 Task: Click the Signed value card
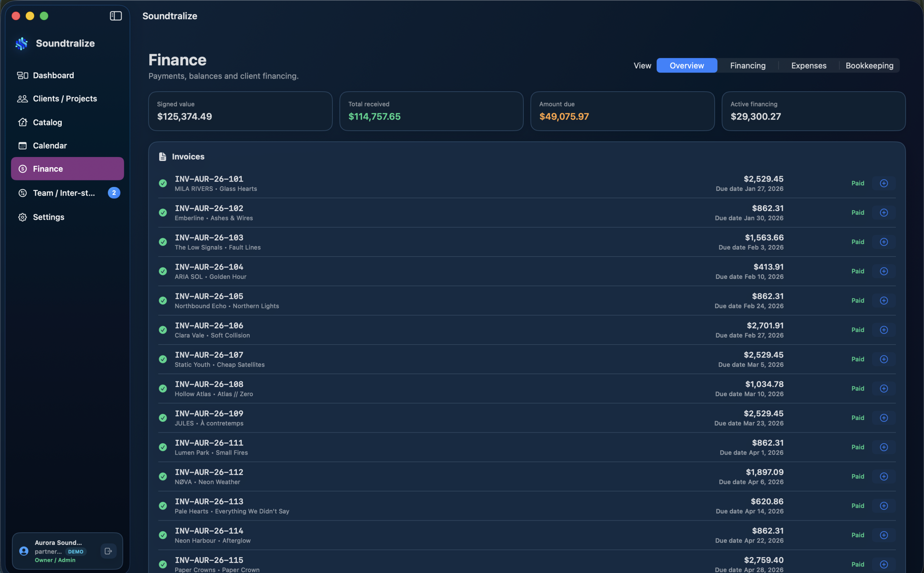coord(240,111)
